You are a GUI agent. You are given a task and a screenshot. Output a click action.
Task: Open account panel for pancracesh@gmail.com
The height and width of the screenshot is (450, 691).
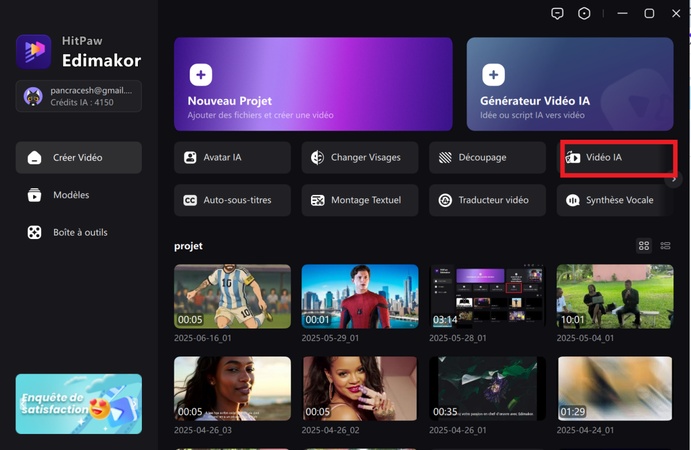[79, 96]
